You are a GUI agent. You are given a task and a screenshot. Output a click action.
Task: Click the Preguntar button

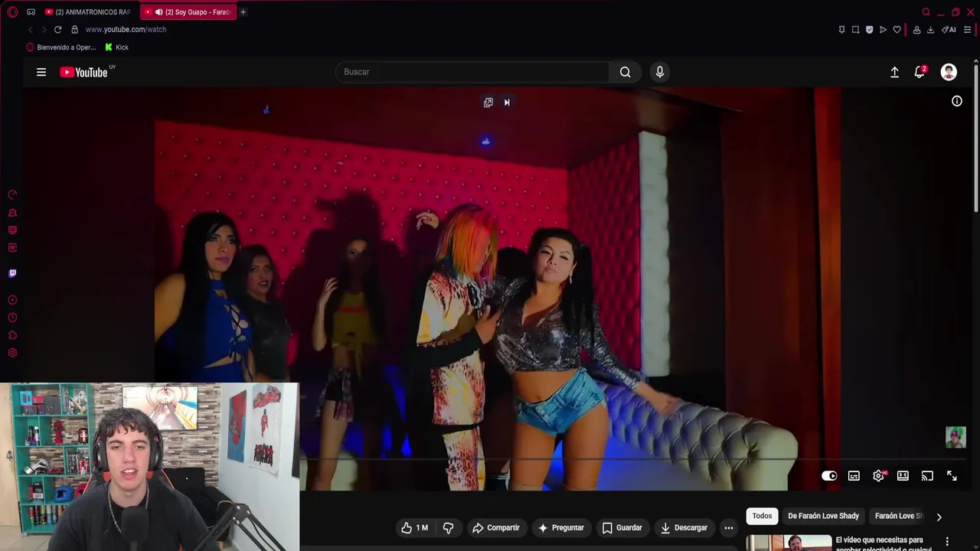pos(561,528)
